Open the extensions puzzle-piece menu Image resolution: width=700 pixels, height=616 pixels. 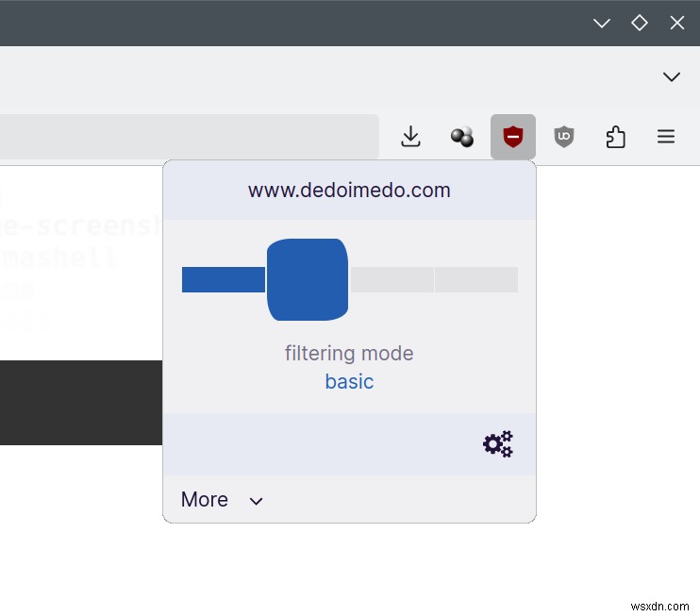[x=615, y=137]
